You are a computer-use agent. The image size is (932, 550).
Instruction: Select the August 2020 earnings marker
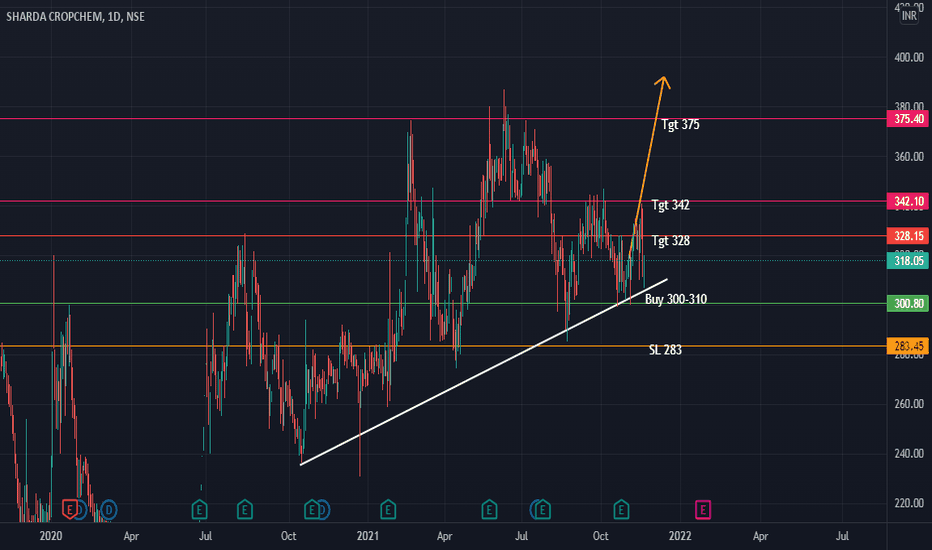tap(244, 510)
